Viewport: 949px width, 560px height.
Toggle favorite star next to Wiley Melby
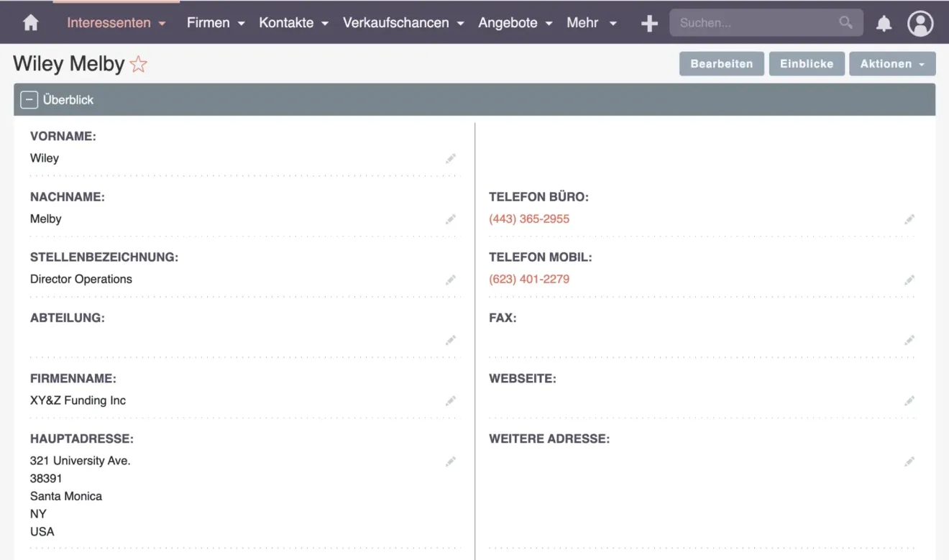point(138,65)
